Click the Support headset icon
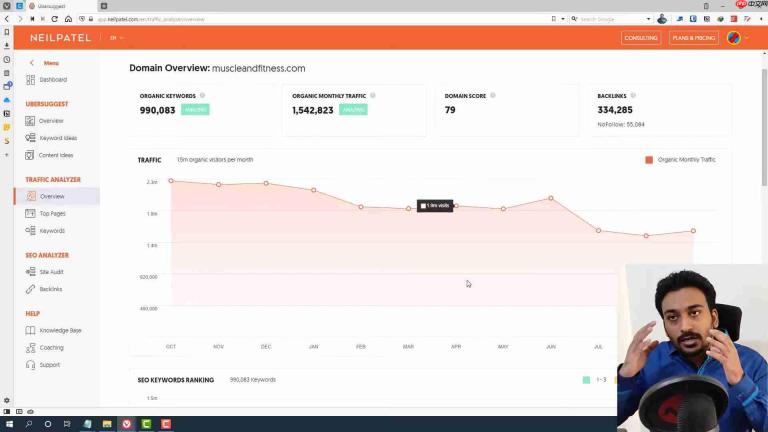This screenshot has height=432, width=768. coord(30,364)
